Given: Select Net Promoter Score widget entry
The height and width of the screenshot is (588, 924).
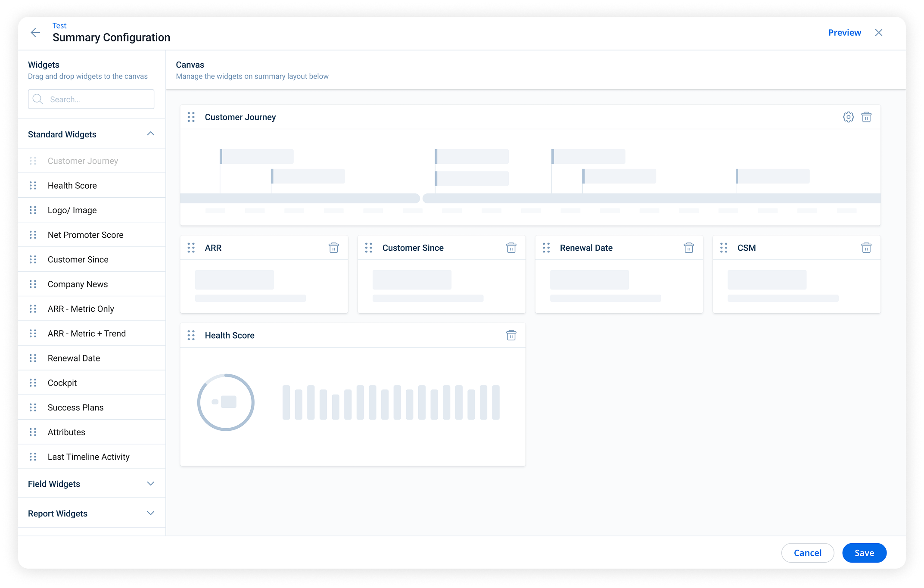Looking at the screenshot, I should click(x=92, y=234).
